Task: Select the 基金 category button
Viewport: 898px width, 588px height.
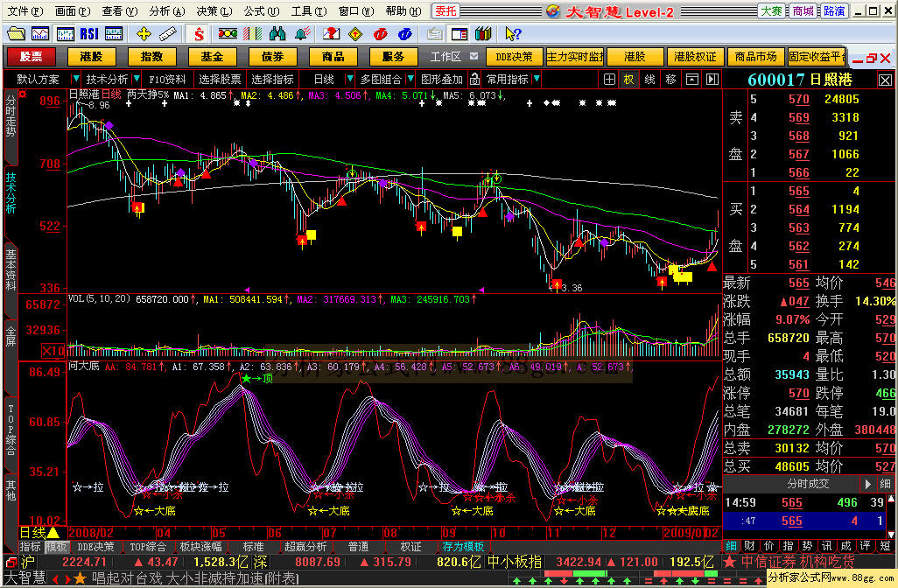Action: (211, 57)
